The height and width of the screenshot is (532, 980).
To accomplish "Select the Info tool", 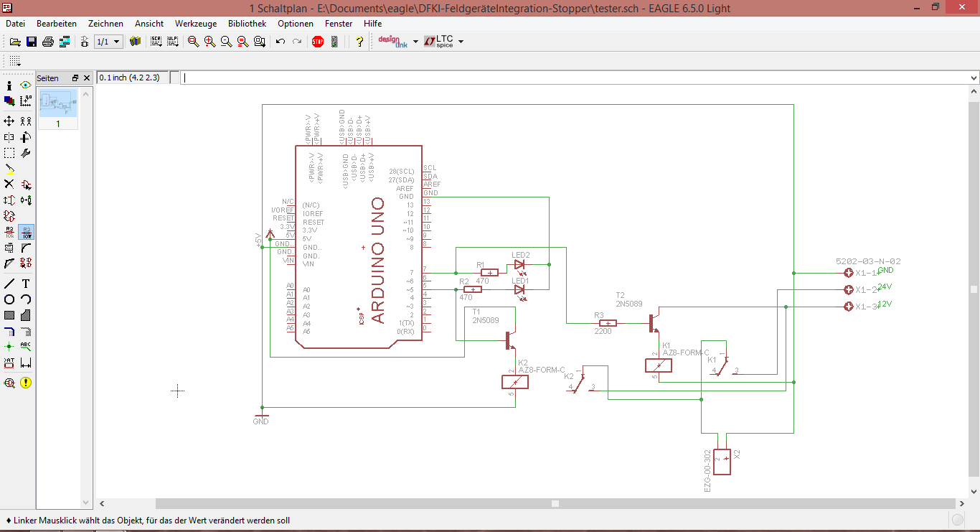I will coord(9,85).
